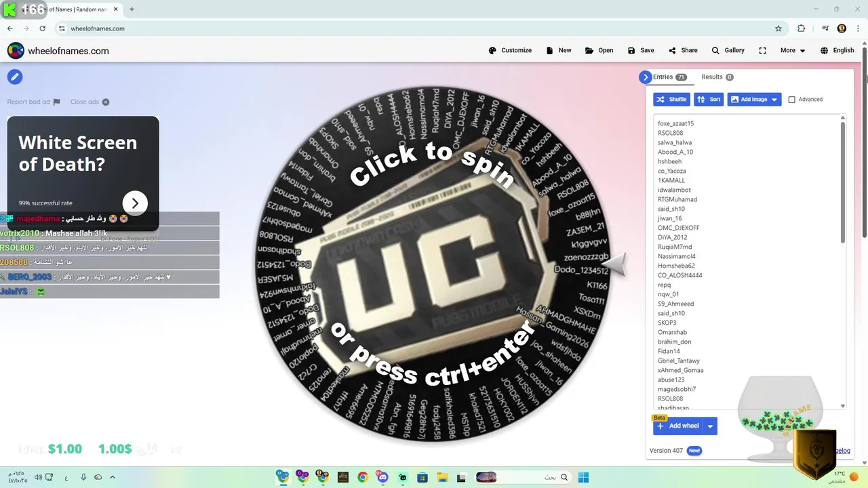This screenshot has width=868, height=488.
Task: Collapse the entries panel with blue chevron
Action: pyautogui.click(x=645, y=77)
